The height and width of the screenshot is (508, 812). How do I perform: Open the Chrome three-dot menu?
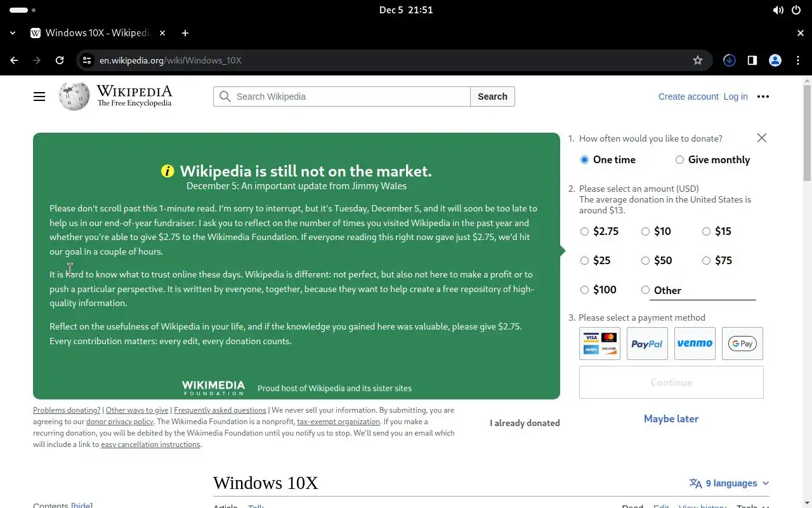point(798,60)
